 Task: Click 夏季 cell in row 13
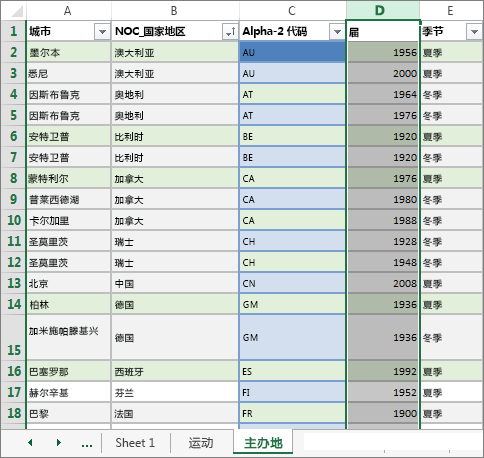(452, 283)
